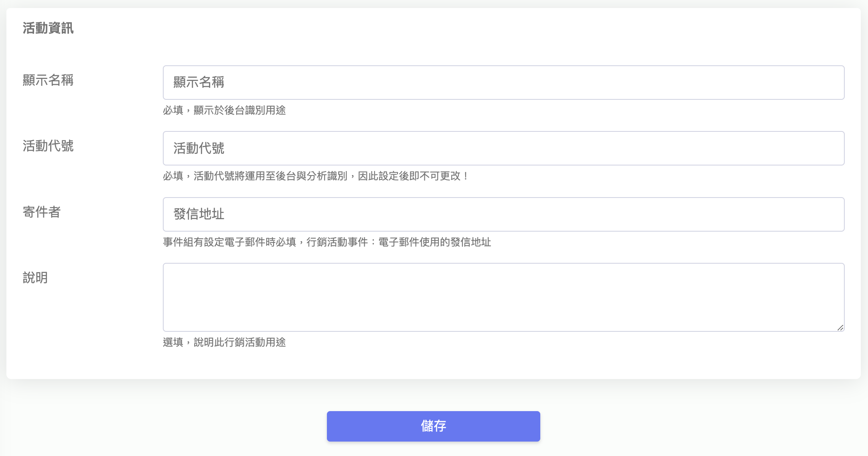Click the hint text under 發信地址 field
Image resolution: width=868 pixels, height=456 pixels.
coord(327,242)
